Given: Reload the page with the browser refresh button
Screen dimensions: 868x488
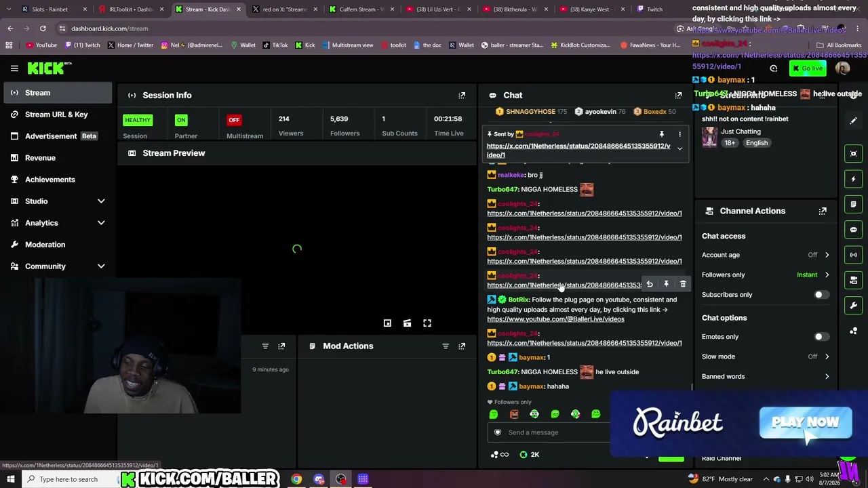Looking at the screenshot, I should (x=43, y=28).
